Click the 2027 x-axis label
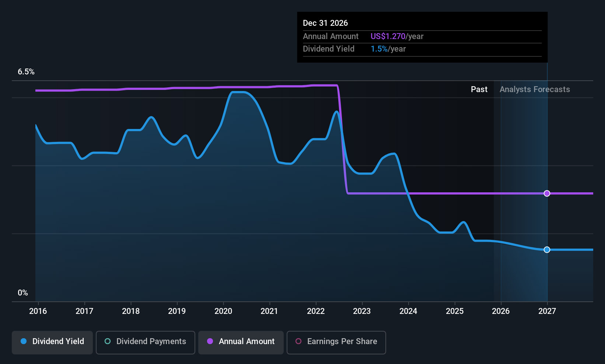 pos(547,311)
